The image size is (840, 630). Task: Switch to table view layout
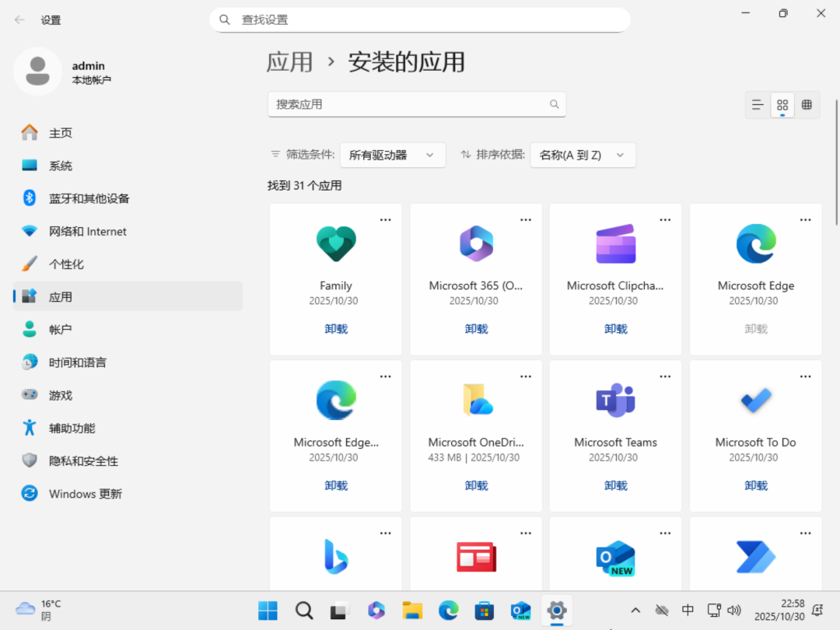click(x=807, y=105)
